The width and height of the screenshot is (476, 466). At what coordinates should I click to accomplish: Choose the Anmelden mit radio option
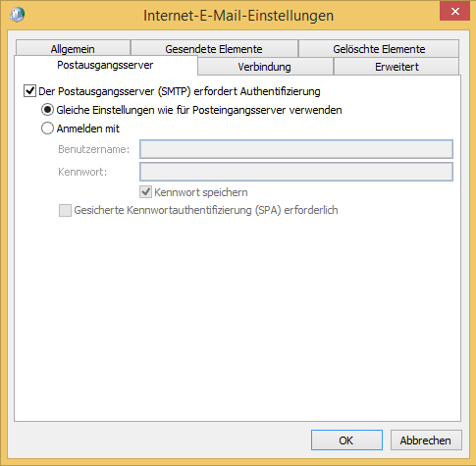pyautogui.click(x=47, y=129)
